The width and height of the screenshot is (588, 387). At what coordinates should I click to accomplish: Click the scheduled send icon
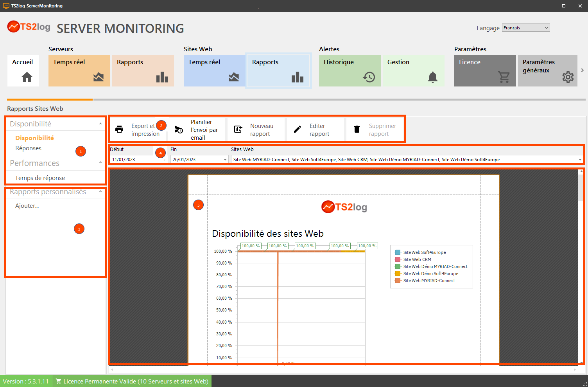tap(179, 130)
